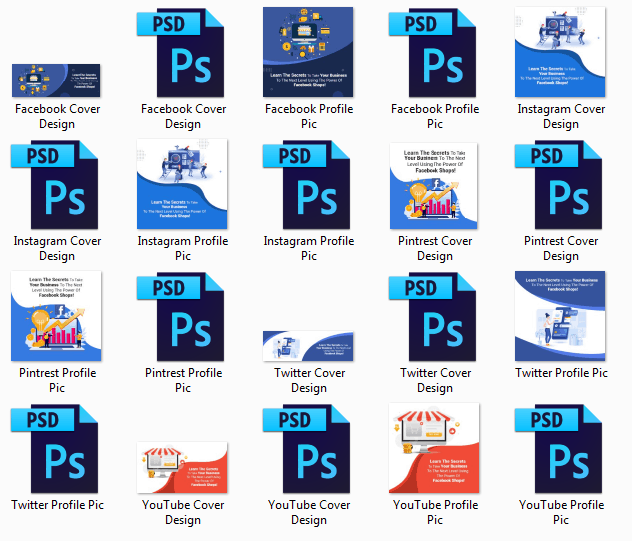Click the Instagram Profile Pic image thumbnail

point(182,185)
